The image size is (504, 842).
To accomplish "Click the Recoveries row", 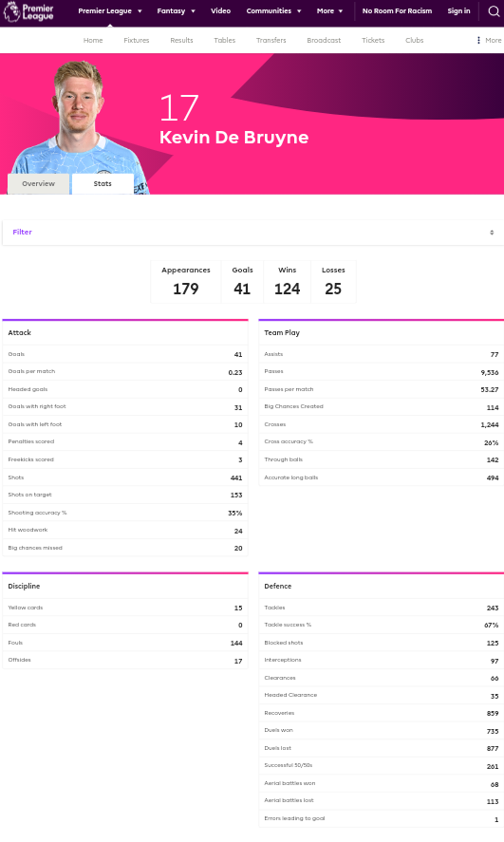I will pos(382,713).
